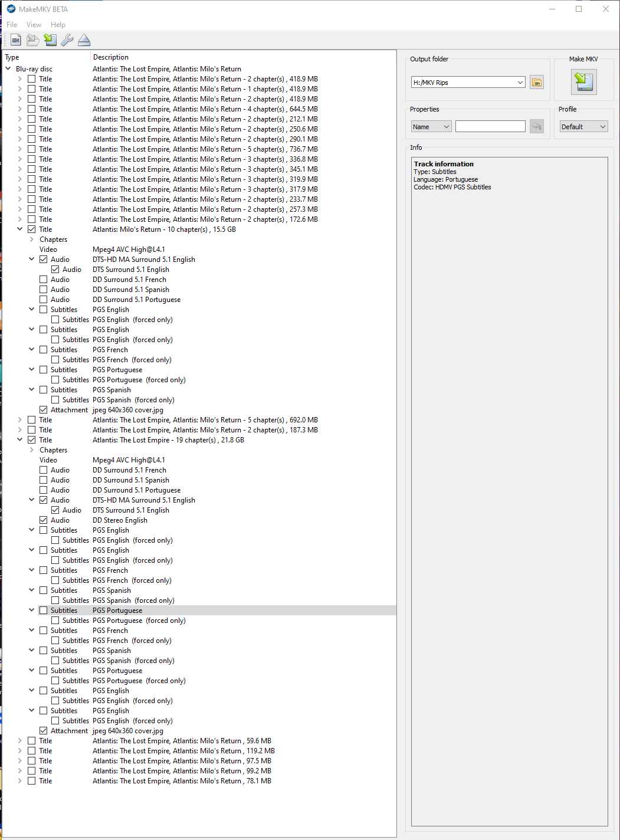Click the 'Track information' heading in Info
620x840 pixels.
[444, 164]
